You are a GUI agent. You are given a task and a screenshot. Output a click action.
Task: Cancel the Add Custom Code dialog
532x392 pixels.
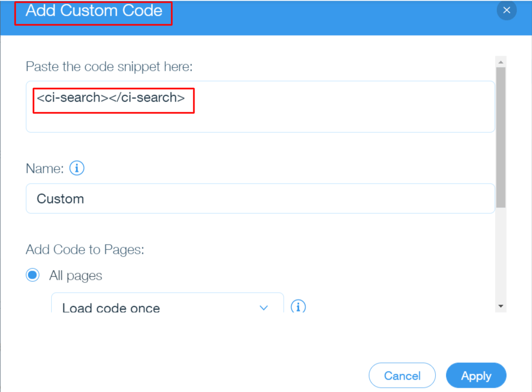coord(402,375)
